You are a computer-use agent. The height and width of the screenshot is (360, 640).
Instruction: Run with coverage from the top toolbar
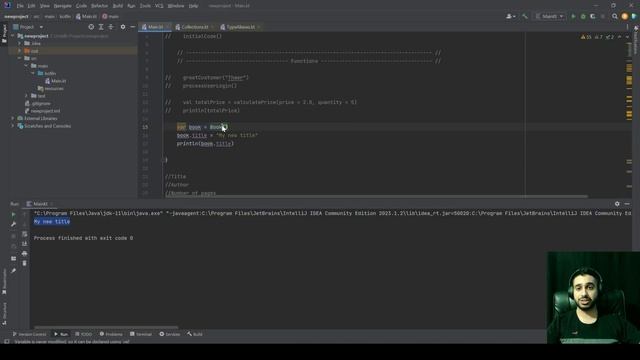(593, 16)
